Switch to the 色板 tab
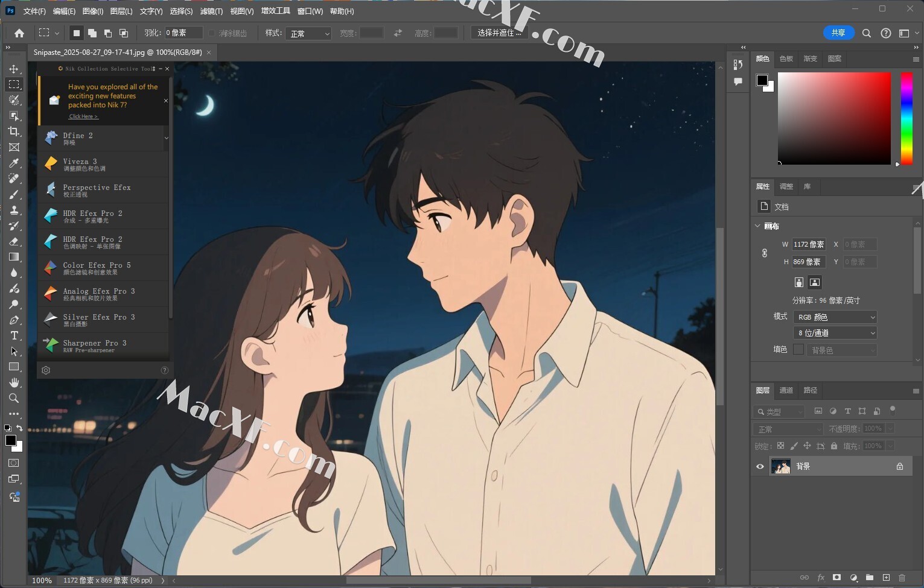The image size is (924, 588). [x=786, y=58]
